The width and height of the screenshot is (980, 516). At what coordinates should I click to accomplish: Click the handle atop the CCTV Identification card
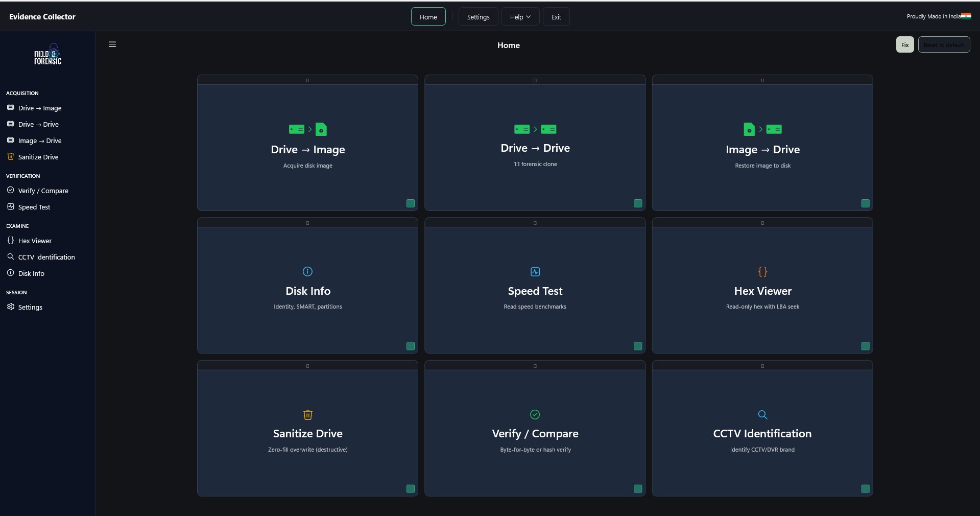[762, 366]
